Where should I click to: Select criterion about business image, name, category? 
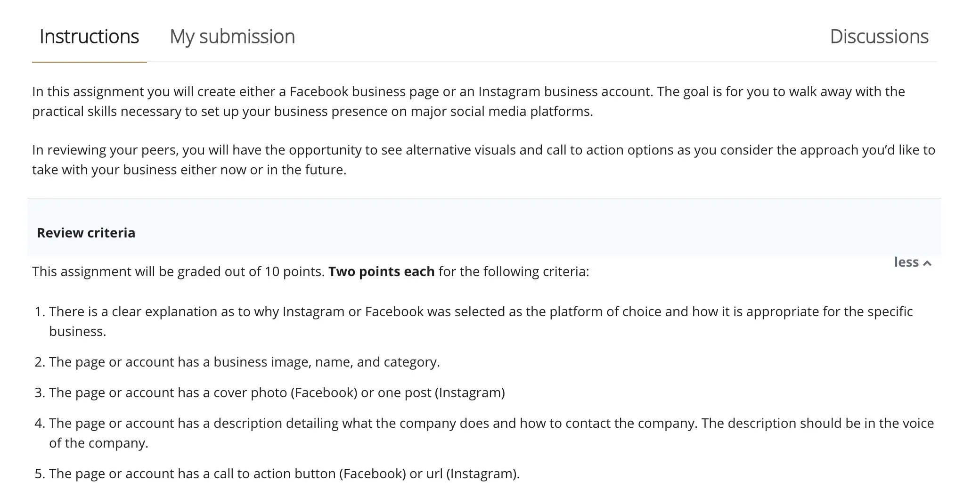(x=244, y=362)
